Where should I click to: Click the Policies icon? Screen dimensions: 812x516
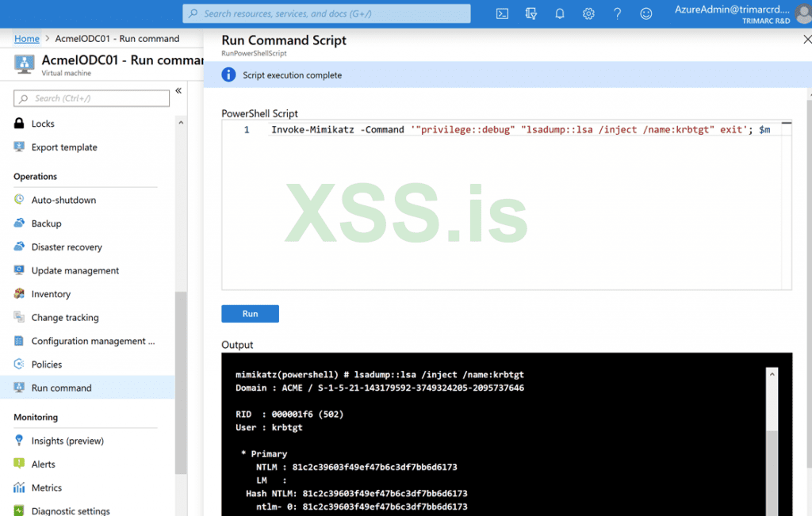(x=19, y=364)
